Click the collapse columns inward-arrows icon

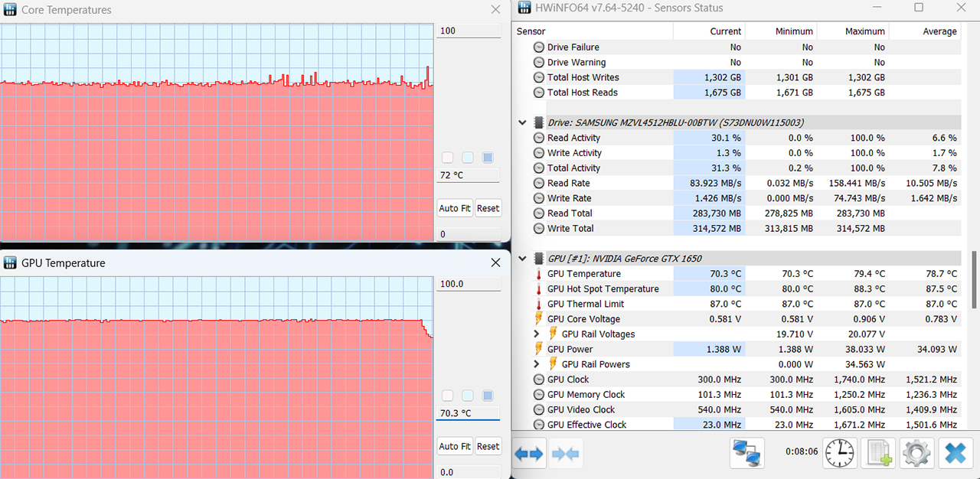pos(565,454)
